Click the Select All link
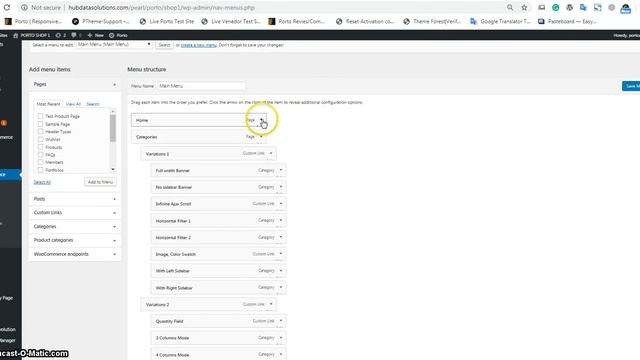The width and height of the screenshot is (640, 360). (x=42, y=182)
